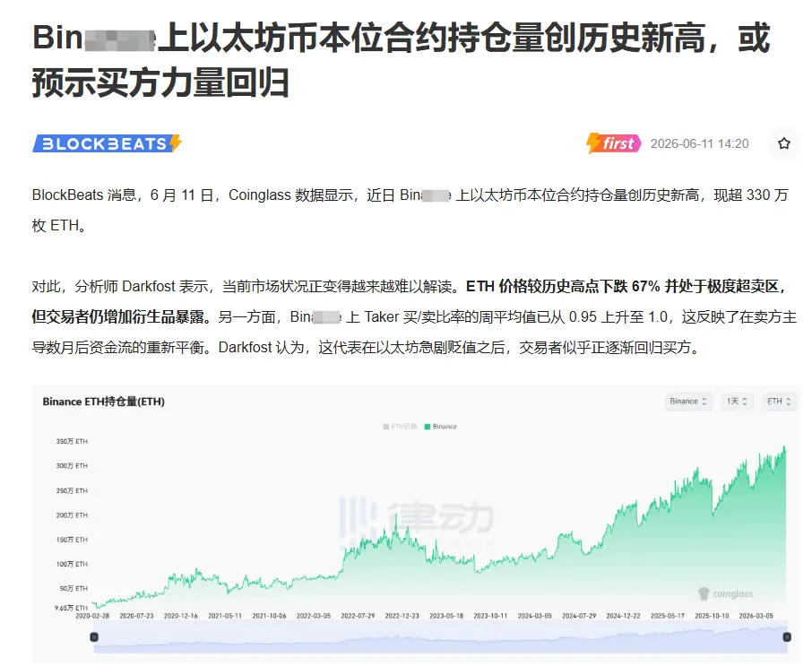
Task: Click the 100万 ETH axis label
Action: coord(72,564)
